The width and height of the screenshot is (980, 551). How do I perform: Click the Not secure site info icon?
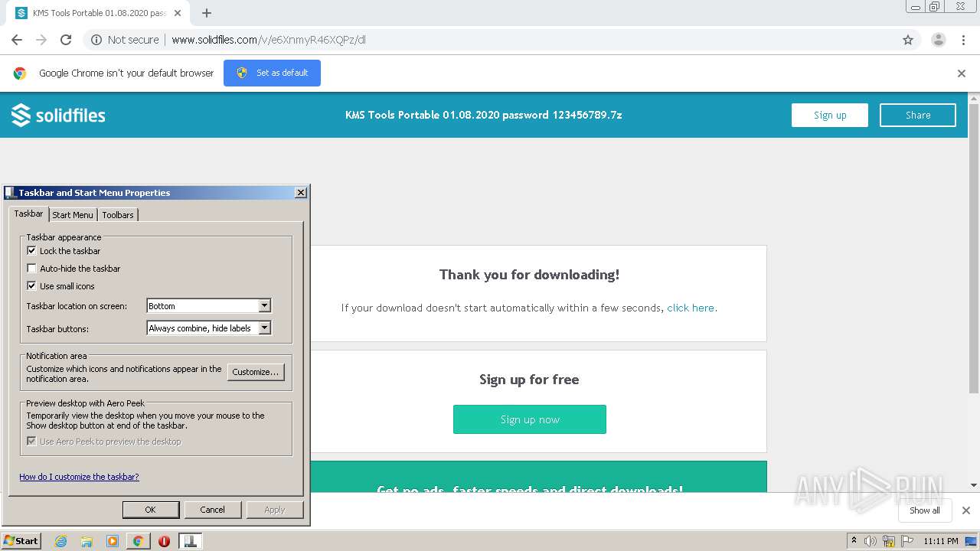(x=96, y=40)
